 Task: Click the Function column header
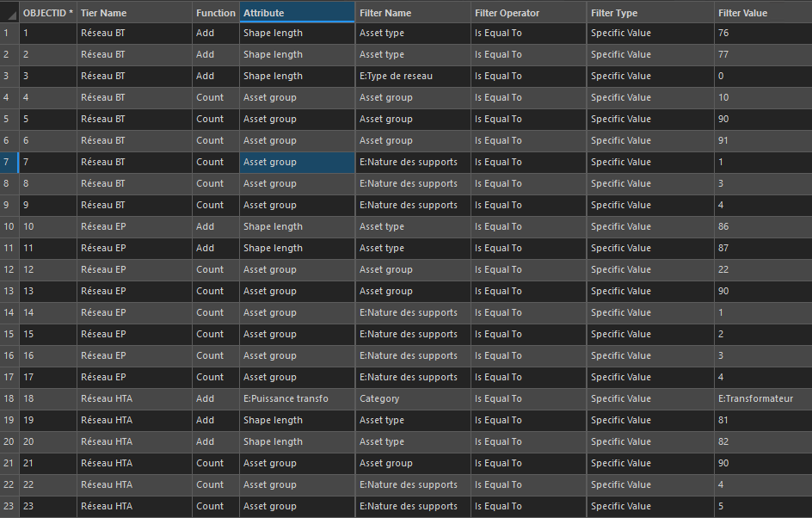tap(216, 13)
